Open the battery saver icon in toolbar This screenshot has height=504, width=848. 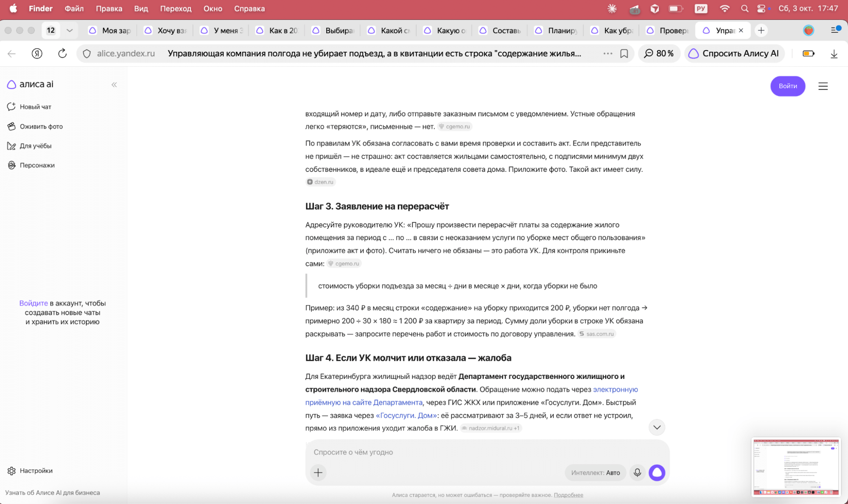tap(809, 53)
